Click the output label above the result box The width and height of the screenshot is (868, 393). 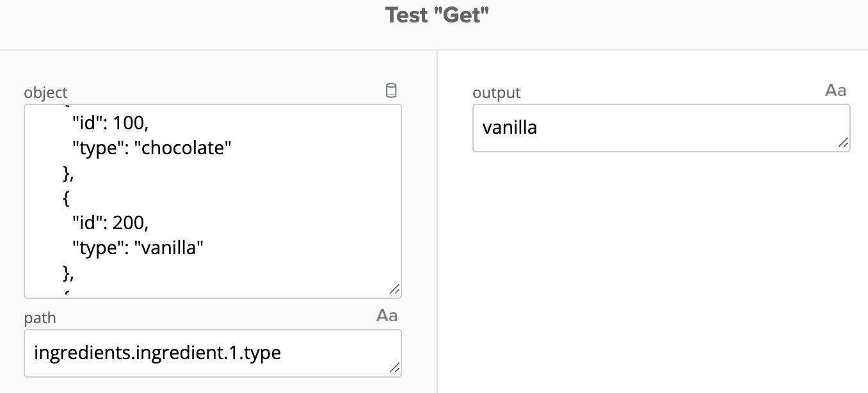coord(497,93)
